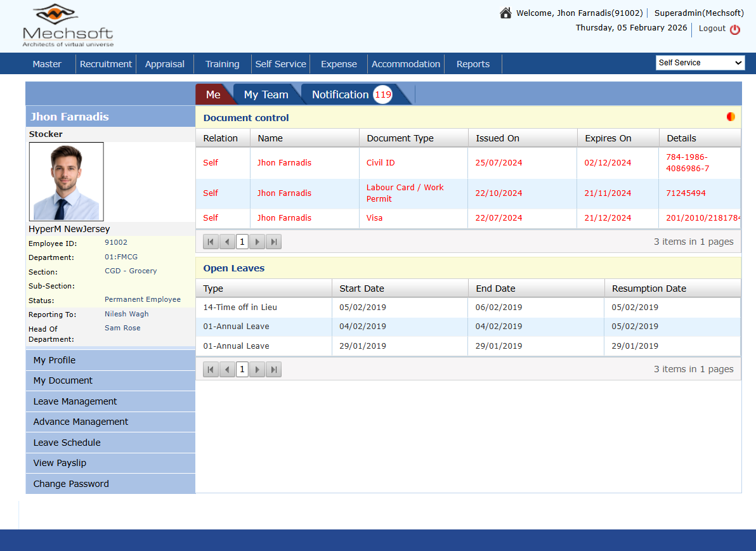Click the employee profile photo
The image size is (756, 551).
(67, 181)
